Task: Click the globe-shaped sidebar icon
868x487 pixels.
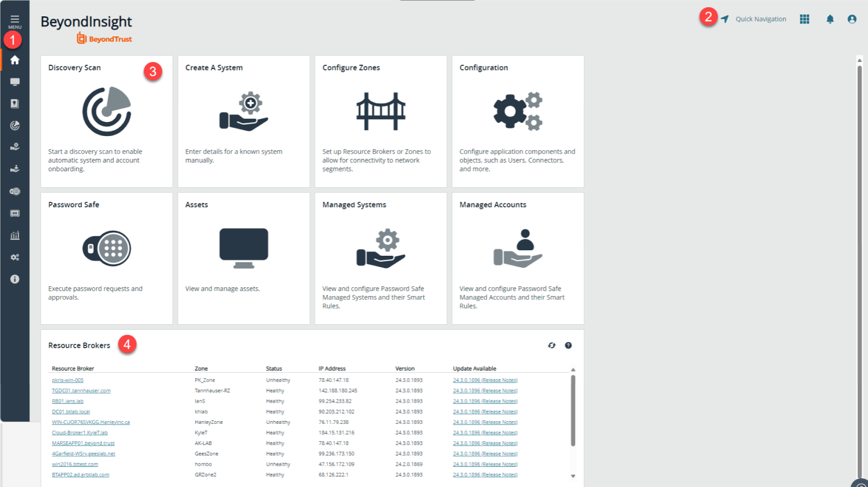Action: [x=15, y=192]
